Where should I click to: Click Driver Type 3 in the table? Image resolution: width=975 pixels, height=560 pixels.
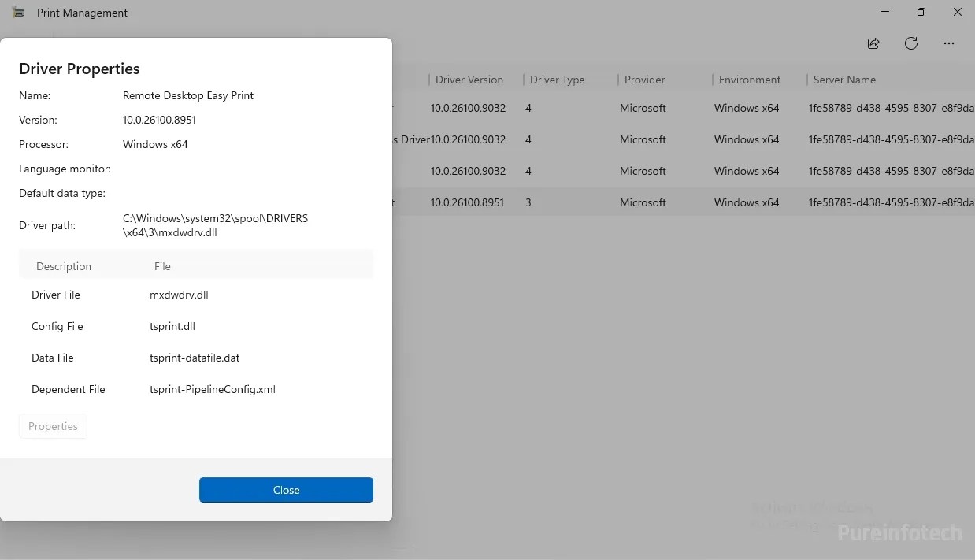point(528,202)
